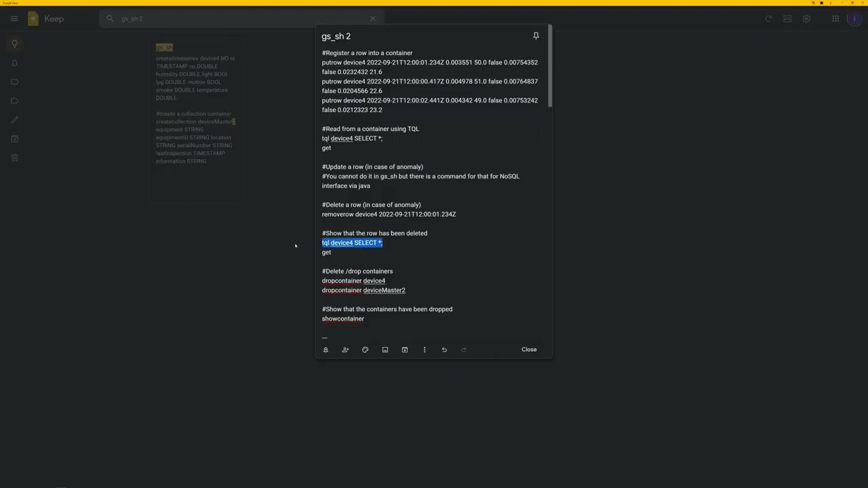Click '#Register a row into a container' heading
Image resolution: width=868 pixels, height=488 pixels.
click(x=367, y=53)
